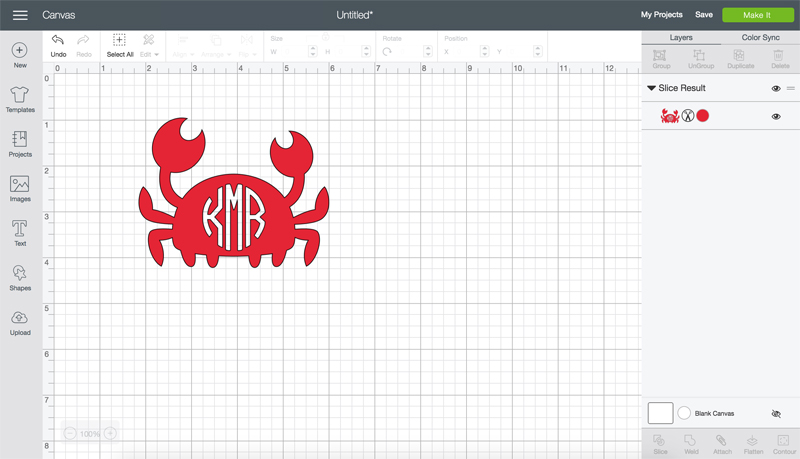Click the red color swatch on the crab layer
The image size is (800, 459).
click(703, 116)
